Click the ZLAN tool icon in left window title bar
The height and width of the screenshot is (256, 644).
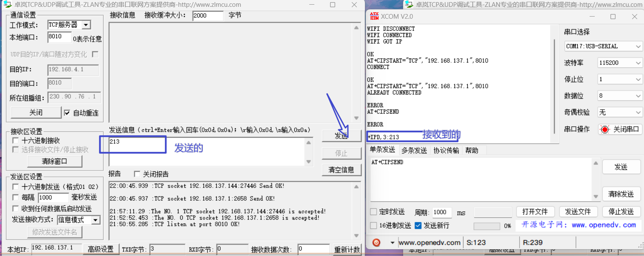click(x=8, y=5)
